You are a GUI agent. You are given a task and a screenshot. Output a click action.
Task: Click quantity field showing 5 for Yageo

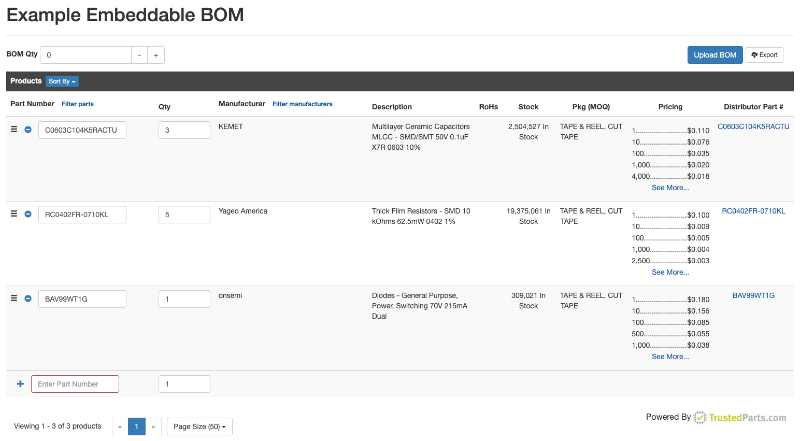pyautogui.click(x=184, y=214)
